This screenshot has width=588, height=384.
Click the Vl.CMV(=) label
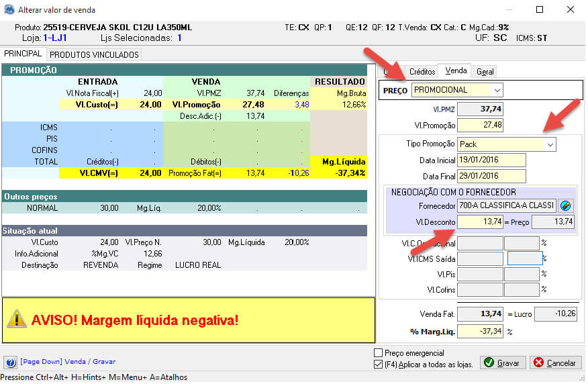(99, 173)
